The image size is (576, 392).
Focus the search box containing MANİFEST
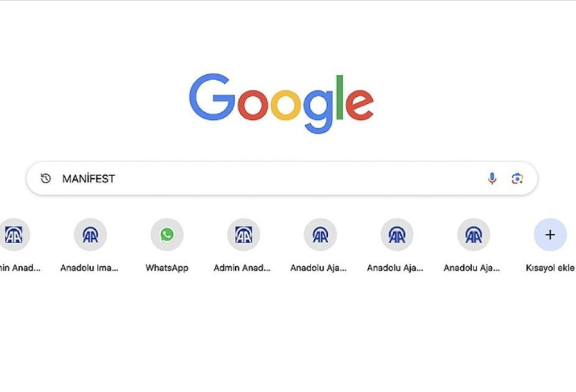click(x=281, y=179)
